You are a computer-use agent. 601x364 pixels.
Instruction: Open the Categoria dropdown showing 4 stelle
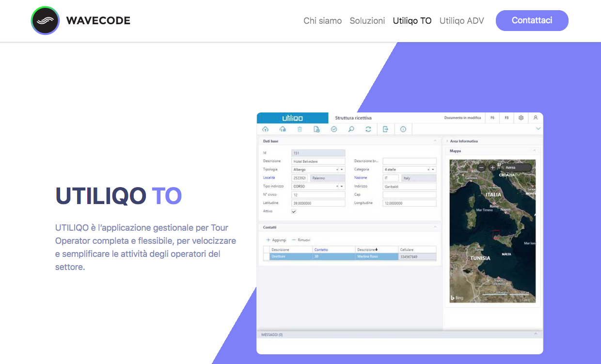coord(433,170)
